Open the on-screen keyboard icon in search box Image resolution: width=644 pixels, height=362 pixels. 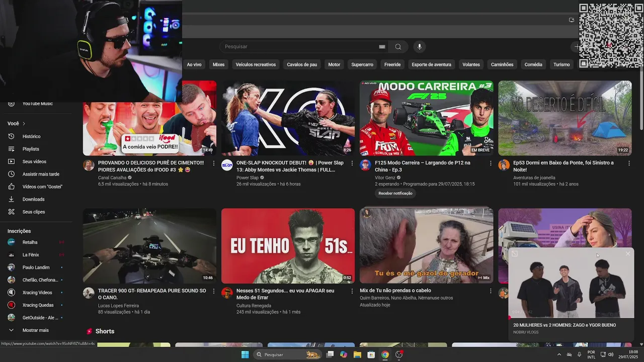[382, 47]
